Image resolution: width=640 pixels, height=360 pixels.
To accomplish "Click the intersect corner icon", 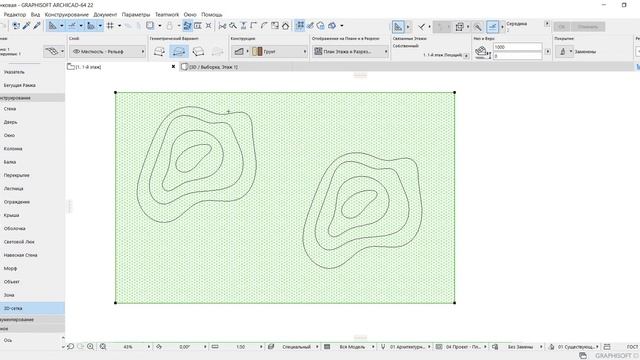I will coord(254,26).
